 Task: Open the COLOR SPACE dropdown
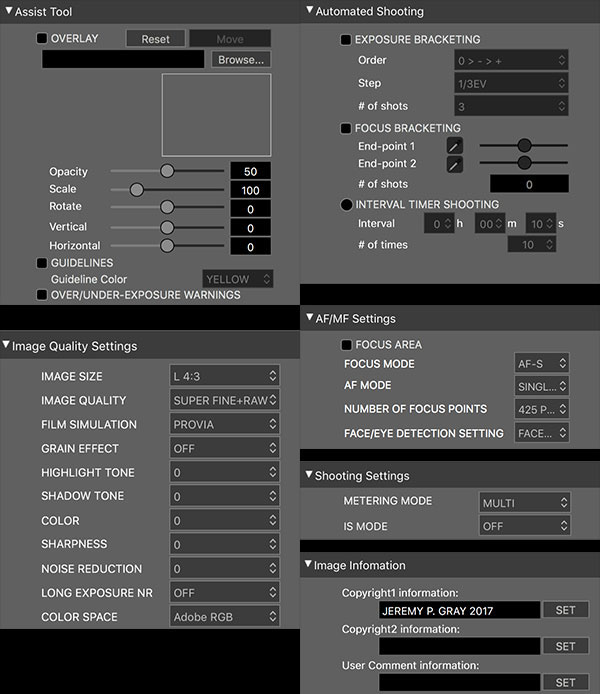point(224,616)
